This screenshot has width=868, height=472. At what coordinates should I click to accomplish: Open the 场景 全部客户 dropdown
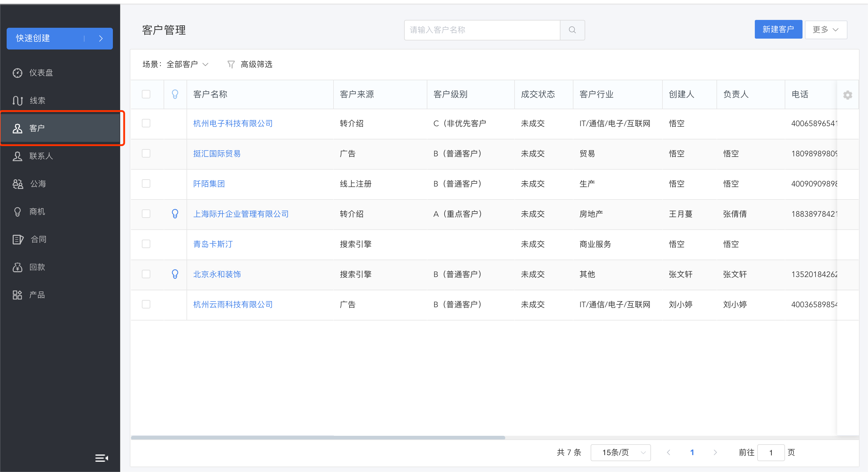(187, 64)
